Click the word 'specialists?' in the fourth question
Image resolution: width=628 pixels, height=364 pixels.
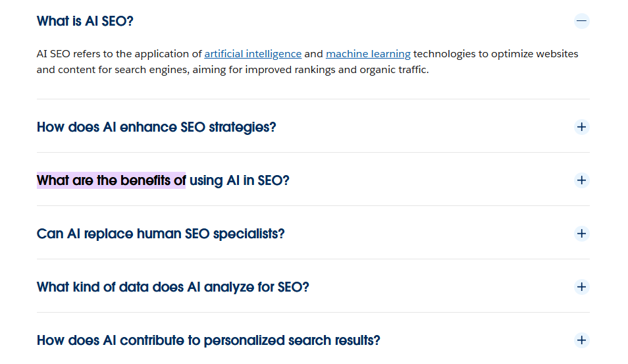249,234
